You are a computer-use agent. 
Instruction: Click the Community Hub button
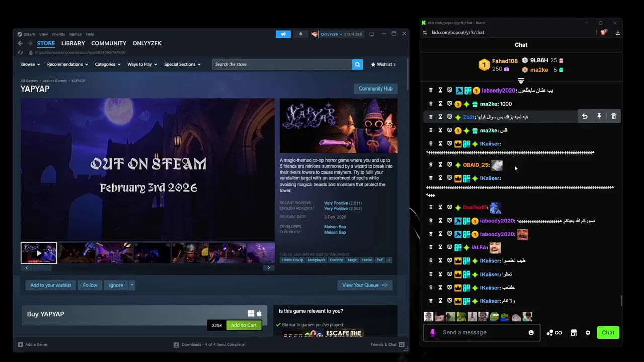375,88
